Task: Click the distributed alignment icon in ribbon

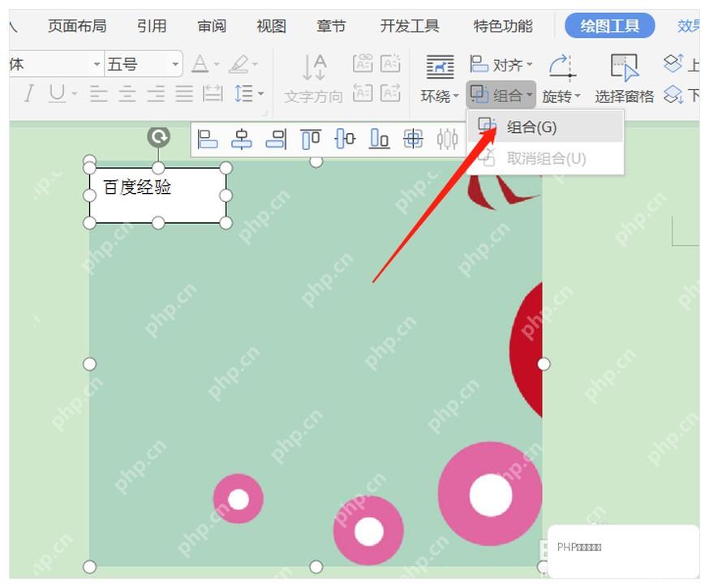Action: [x=213, y=93]
